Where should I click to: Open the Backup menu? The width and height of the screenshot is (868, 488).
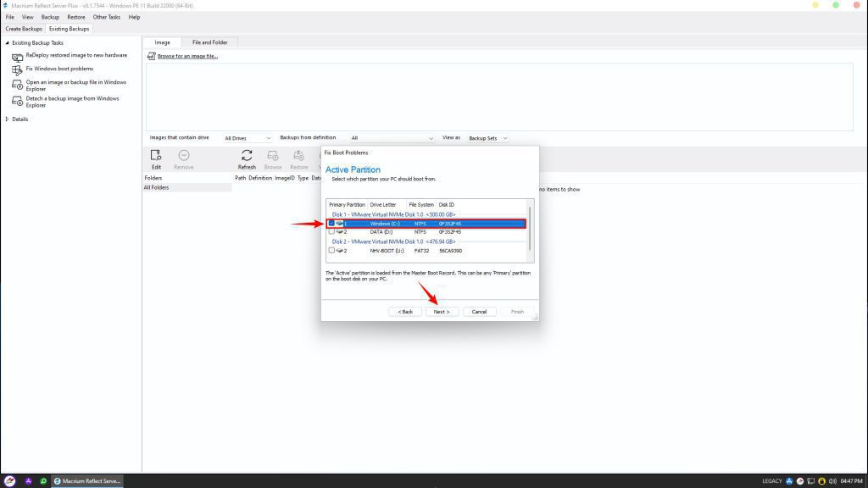point(50,17)
